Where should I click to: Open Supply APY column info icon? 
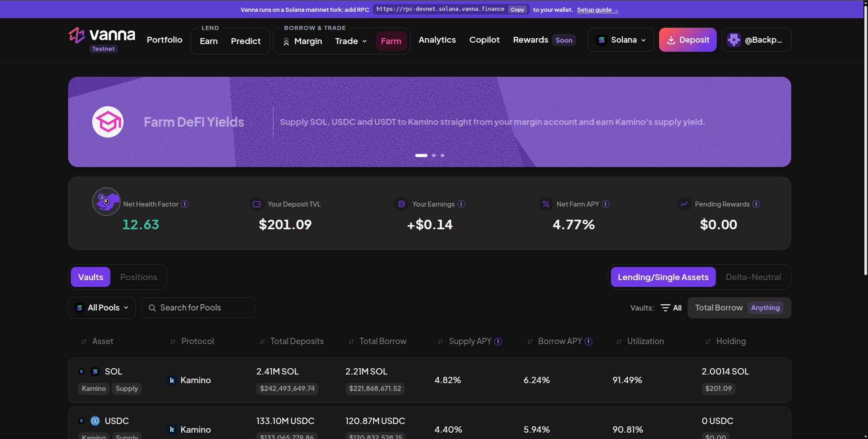coord(498,341)
